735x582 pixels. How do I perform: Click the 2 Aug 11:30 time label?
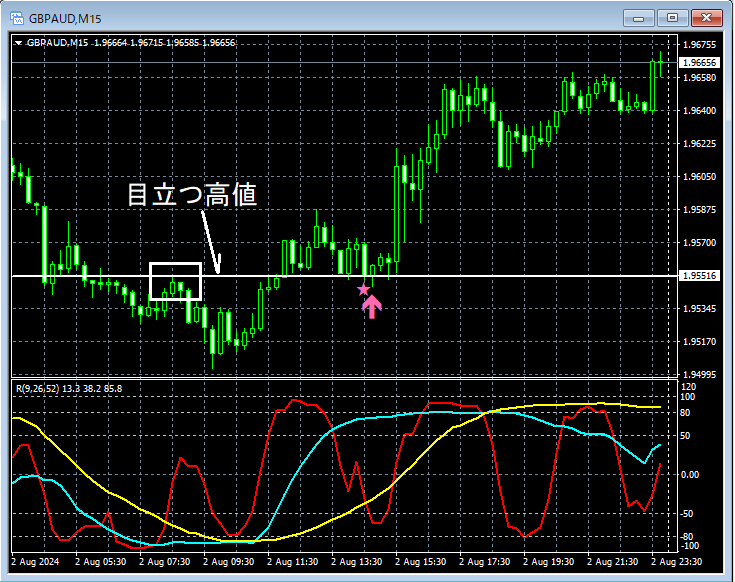(292, 562)
